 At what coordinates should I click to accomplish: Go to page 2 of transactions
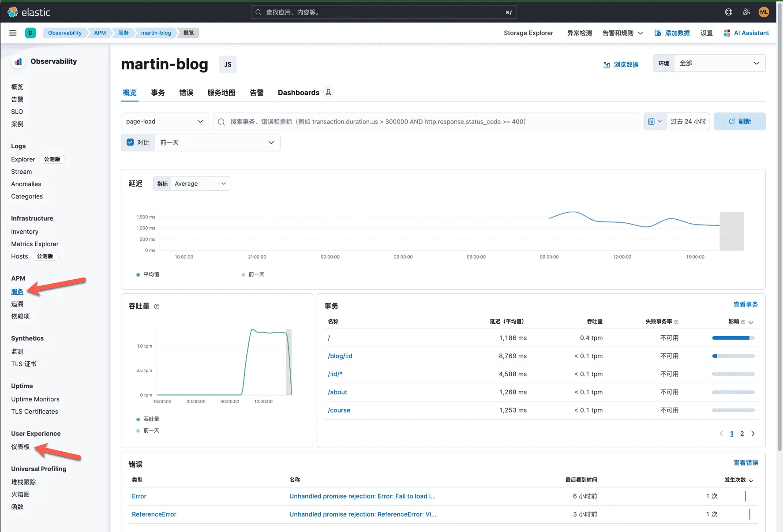(x=742, y=434)
